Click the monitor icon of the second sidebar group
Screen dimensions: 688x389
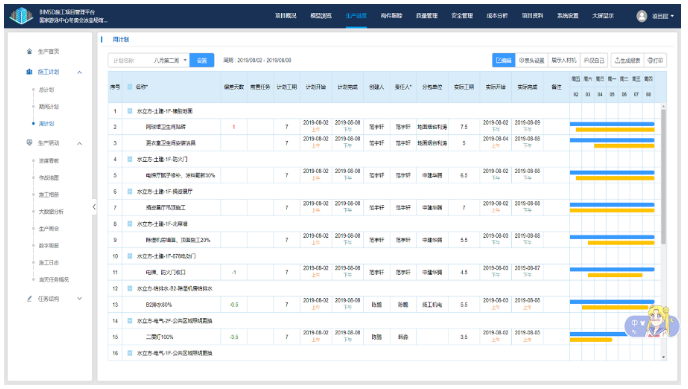(29, 143)
